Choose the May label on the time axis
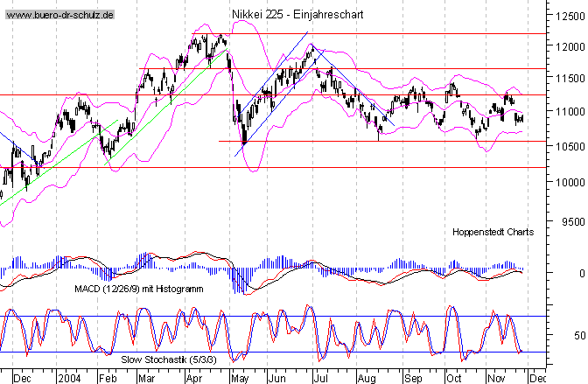Viewport: 588px width, 384px height. coord(235,378)
